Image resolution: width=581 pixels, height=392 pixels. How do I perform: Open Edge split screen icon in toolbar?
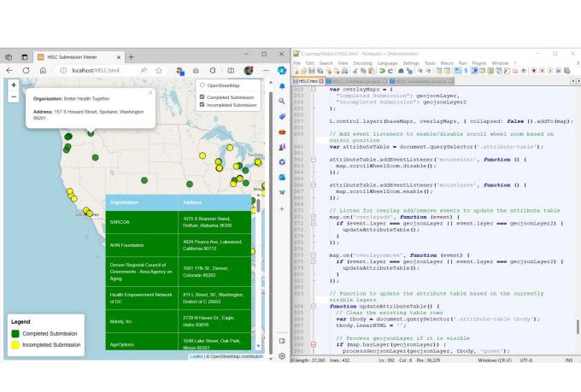click(231, 70)
